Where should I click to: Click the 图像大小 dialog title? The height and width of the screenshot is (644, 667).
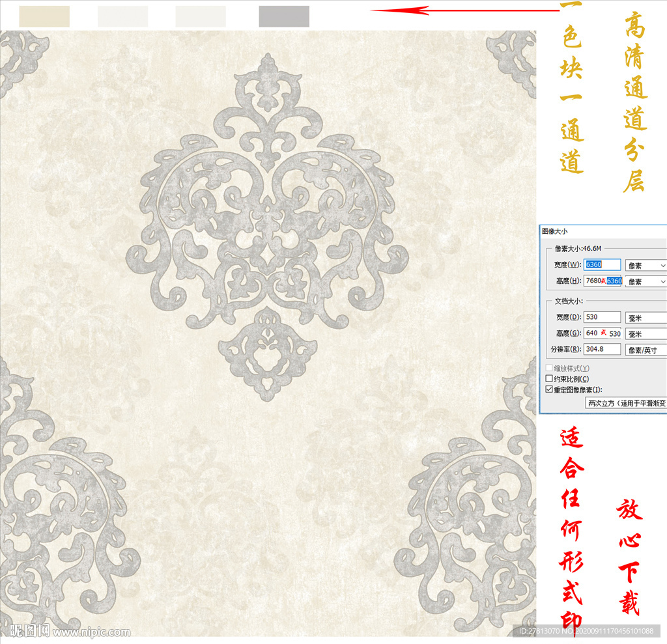point(554,231)
